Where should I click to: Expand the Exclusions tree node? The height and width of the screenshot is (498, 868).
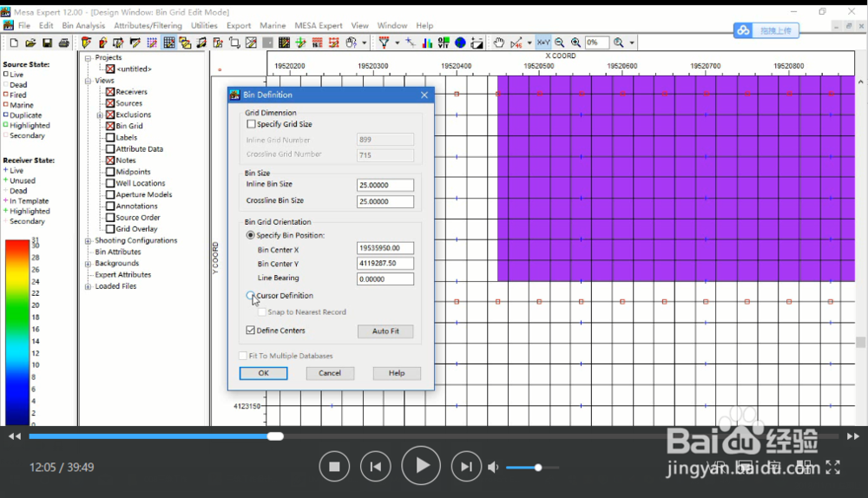[x=100, y=115]
